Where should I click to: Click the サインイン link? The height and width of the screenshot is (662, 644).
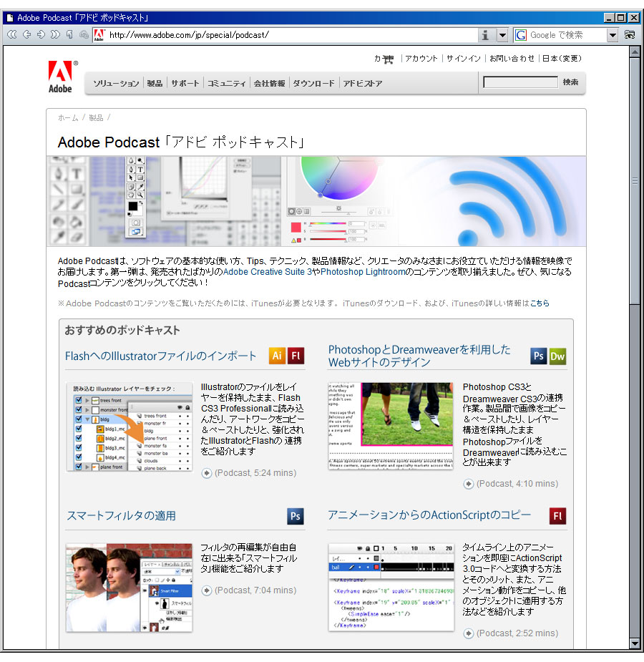(x=464, y=59)
